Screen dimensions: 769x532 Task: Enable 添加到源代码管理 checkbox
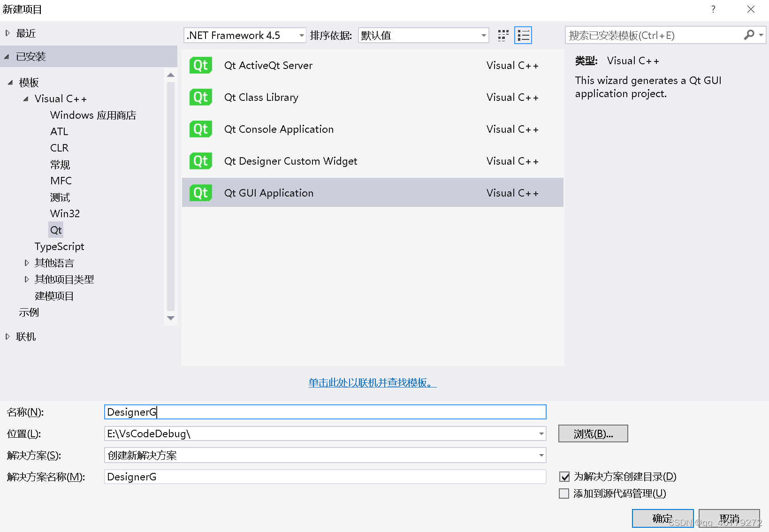564,494
